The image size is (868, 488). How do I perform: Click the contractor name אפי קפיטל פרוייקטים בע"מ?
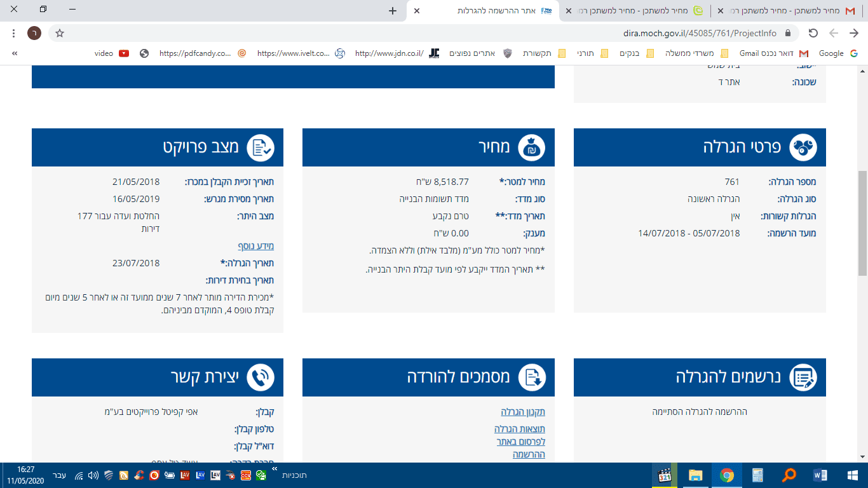tap(151, 412)
